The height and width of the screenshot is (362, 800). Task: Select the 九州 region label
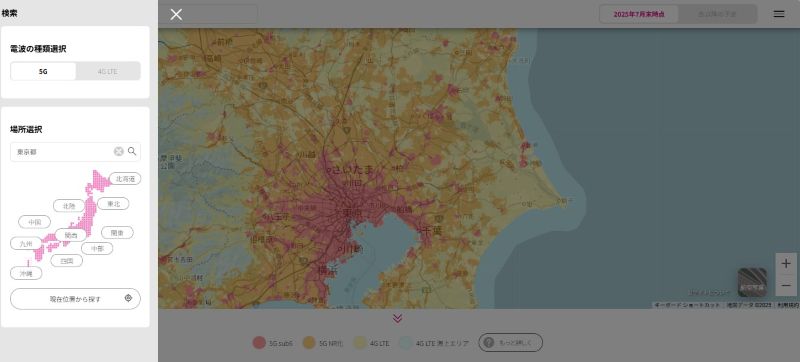(x=26, y=244)
